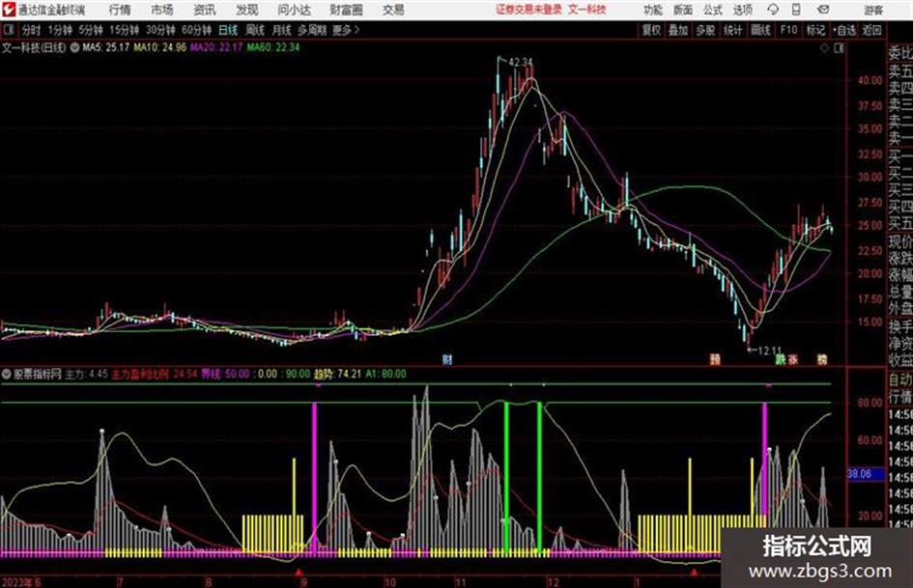This screenshot has height=588, width=913.
Task: Switch to 1分钟 chart period
Action: 59,30
